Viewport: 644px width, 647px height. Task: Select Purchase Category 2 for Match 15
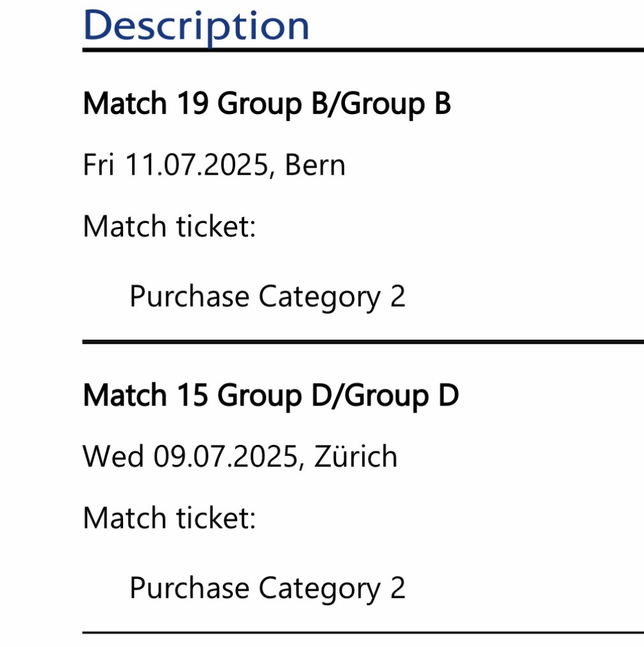[x=267, y=588]
